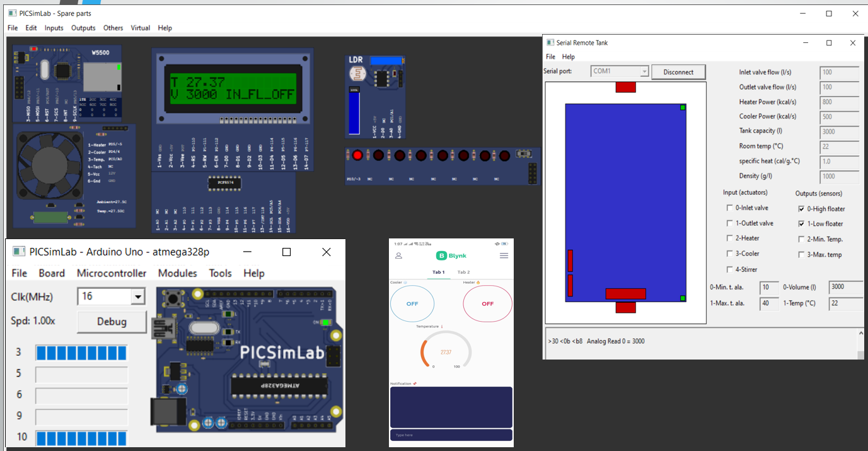Open the Board menu in Arduino Uno window

[52, 273]
